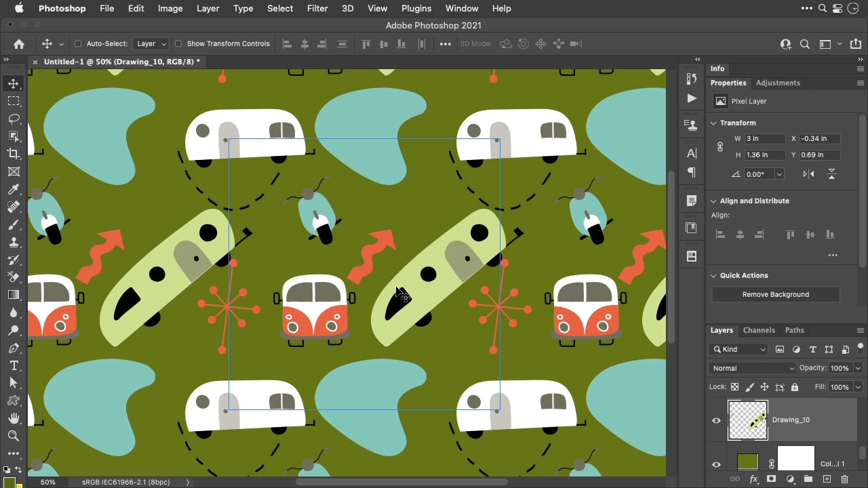868x488 pixels.
Task: Select the Spot Healing Brush tool
Action: point(14,207)
